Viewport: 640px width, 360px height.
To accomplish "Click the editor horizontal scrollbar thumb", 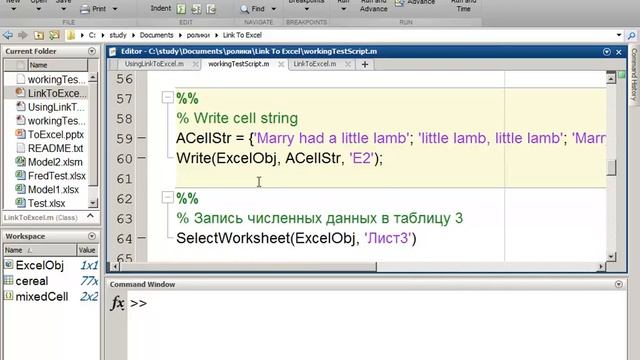I will [248, 267].
